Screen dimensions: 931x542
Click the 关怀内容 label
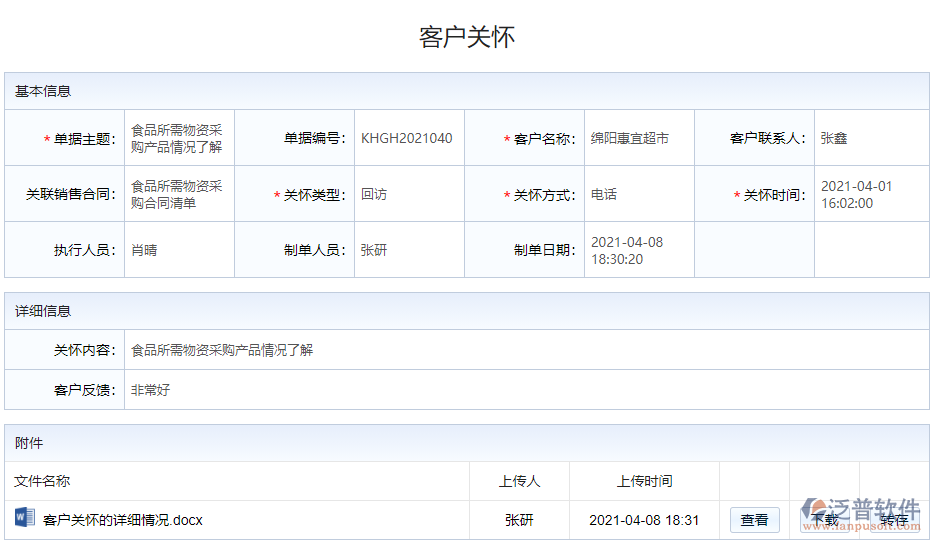click(x=84, y=350)
